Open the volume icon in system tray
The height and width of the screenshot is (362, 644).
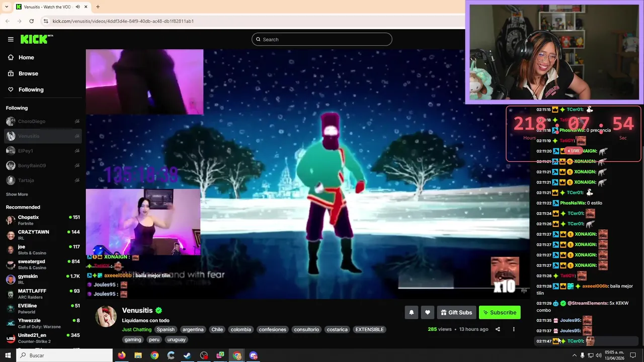(x=599, y=355)
